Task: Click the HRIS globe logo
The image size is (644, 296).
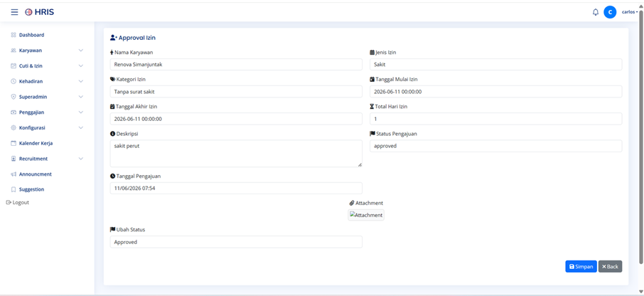Action: point(28,12)
